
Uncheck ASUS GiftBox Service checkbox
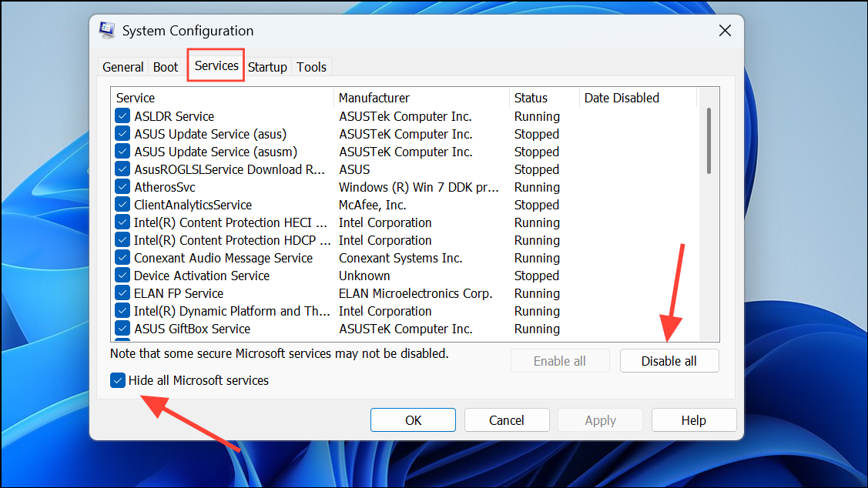point(122,329)
